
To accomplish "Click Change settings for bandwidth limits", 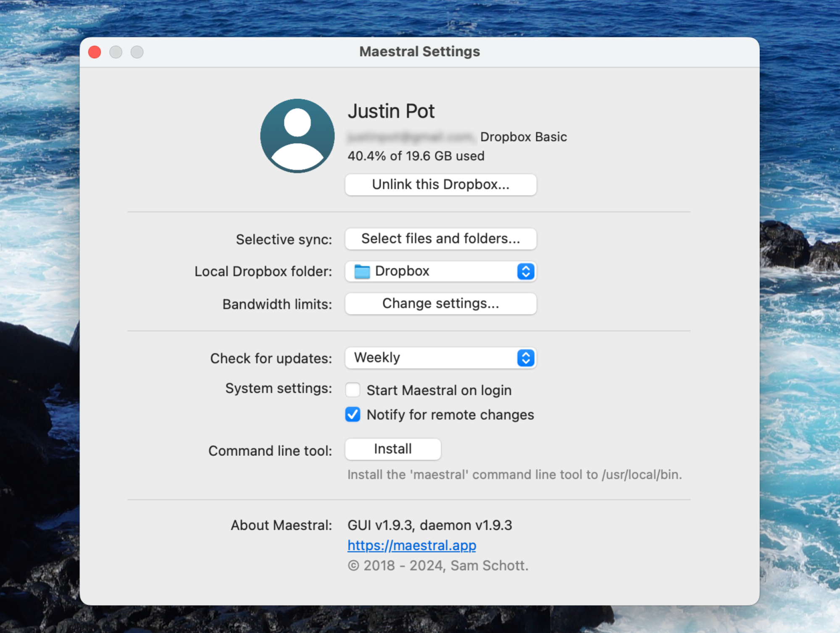I will [x=440, y=303].
